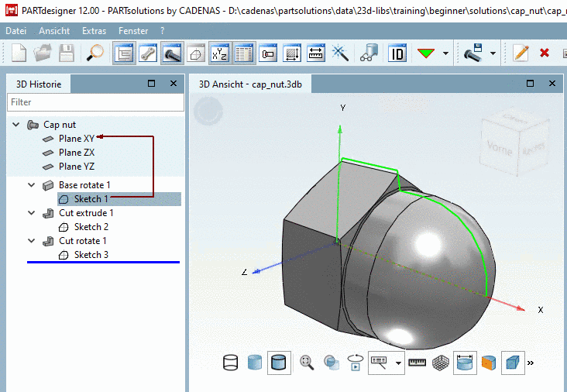Focus the Filter field in 3D Historie
This screenshot has height=392, width=567.
(95, 102)
